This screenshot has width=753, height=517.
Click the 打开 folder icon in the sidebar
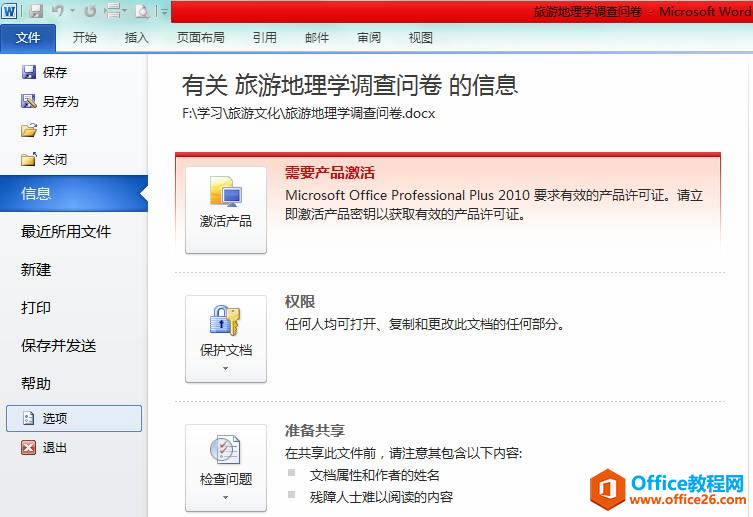tap(29, 130)
